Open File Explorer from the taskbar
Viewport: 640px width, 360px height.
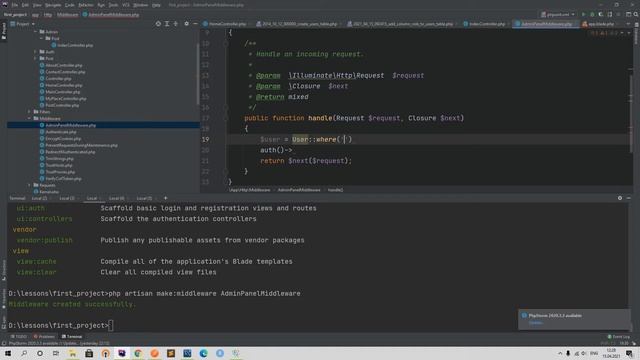point(72,353)
